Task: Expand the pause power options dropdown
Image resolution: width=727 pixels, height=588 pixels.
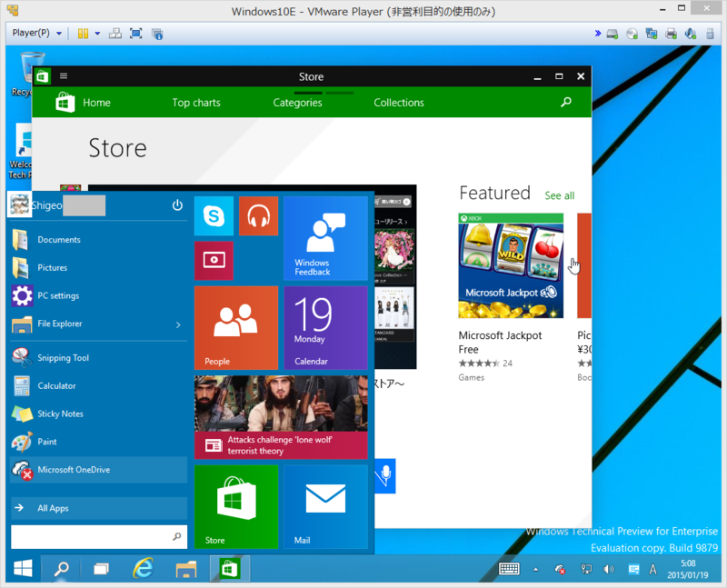Action: click(97, 34)
